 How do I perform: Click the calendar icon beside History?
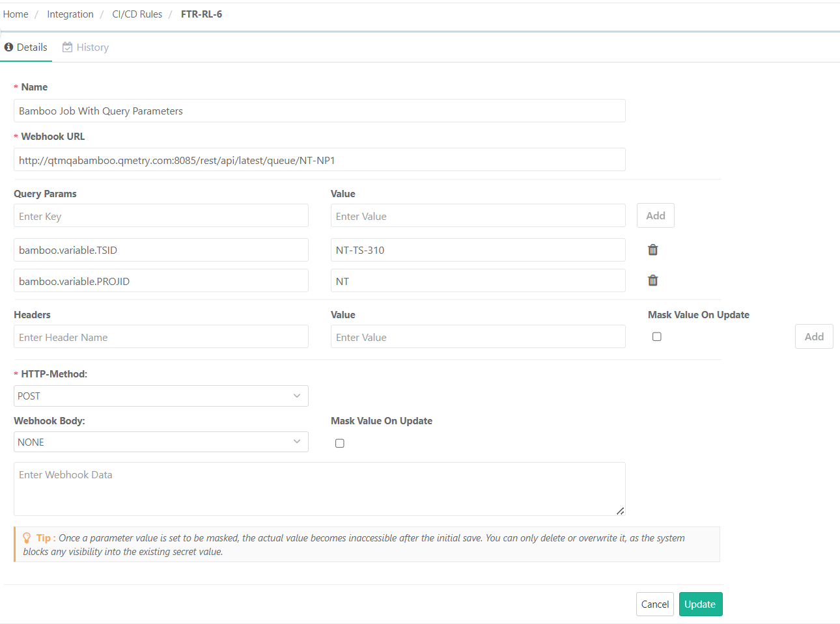click(x=66, y=47)
